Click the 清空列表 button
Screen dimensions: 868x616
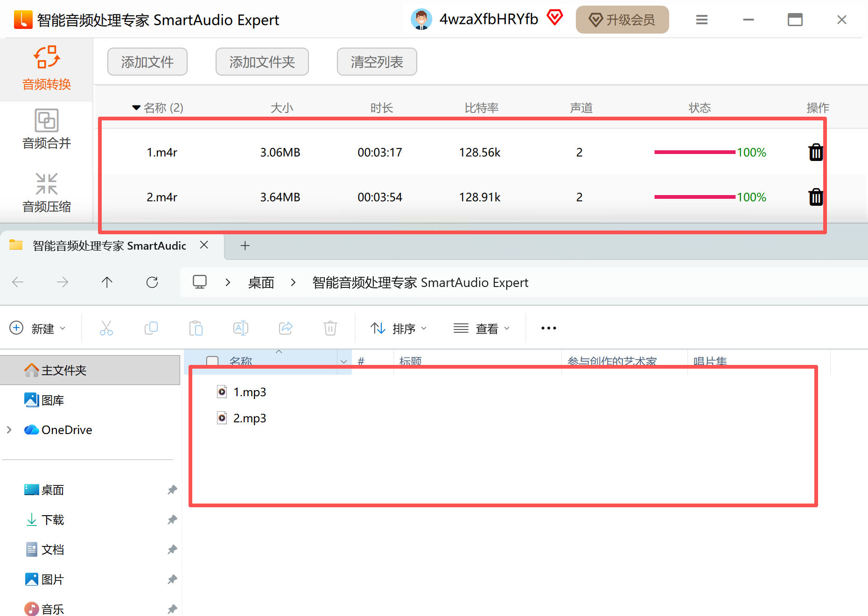[377, 62]
